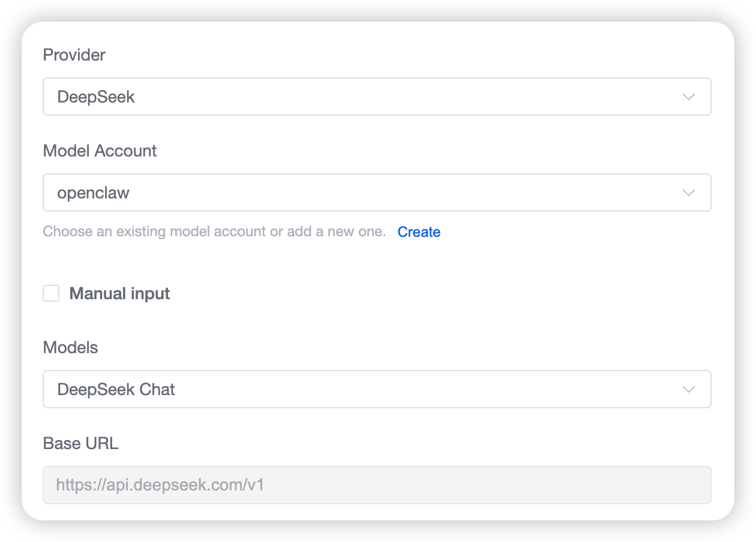Screen dimensions: 756x542
Task: Toggle the Manual input checkbox
Action: pos(51,293)
